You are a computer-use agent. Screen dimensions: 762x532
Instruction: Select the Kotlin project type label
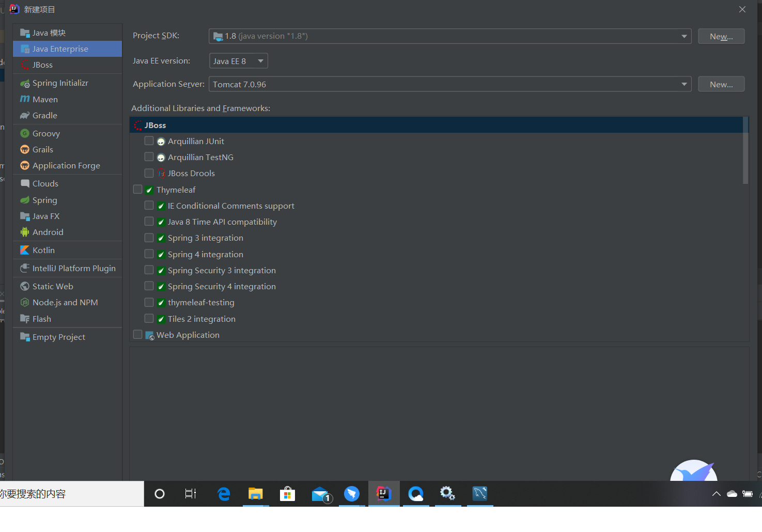pos(43,250)
